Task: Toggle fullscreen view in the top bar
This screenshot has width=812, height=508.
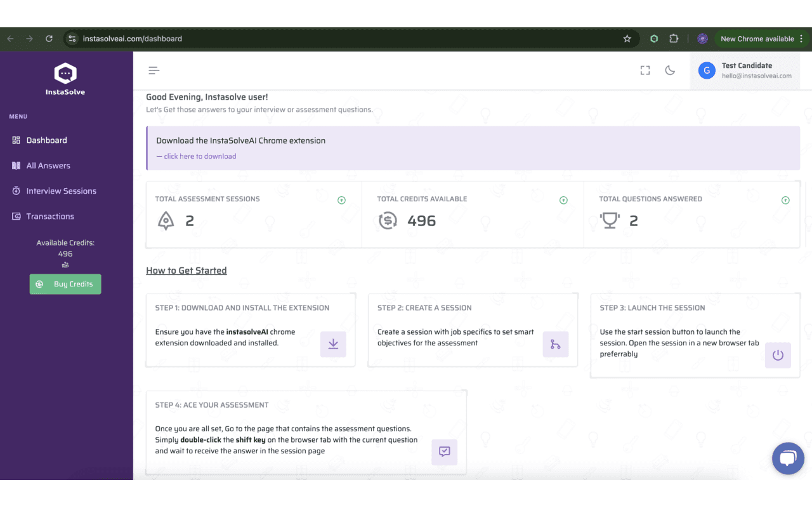Action: click(x=645, y=70)
